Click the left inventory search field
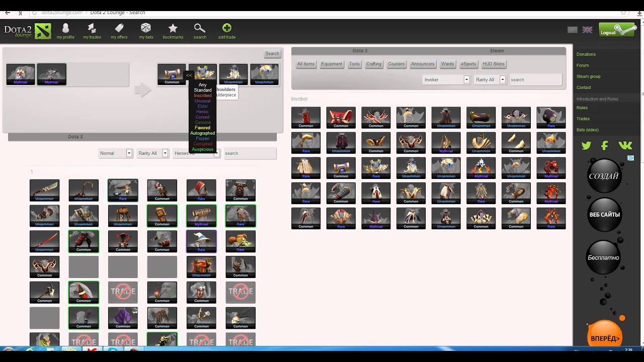The width and height of the screenshot is (644, 362). click(250, 153)
